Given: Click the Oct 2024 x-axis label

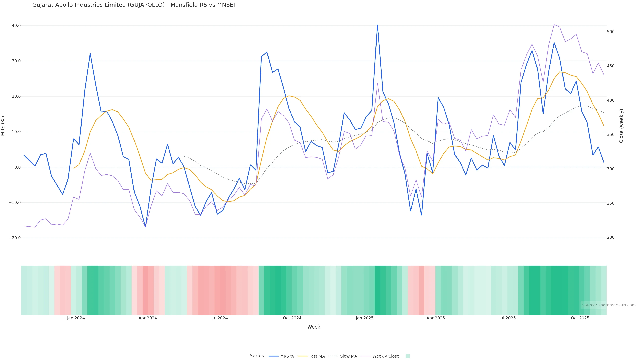Looking at the screenshot, I should coord(292,318).
